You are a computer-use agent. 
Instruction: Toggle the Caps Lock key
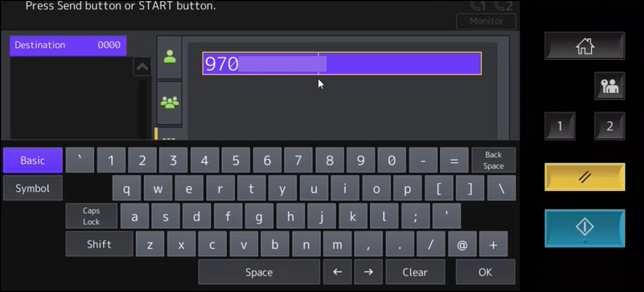(x=91, y=216)
